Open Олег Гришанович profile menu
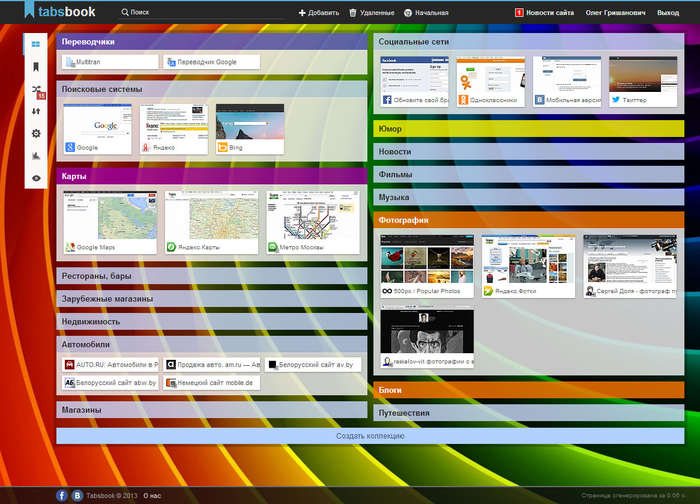Screen dimensions: 700x504 (615, 12)
